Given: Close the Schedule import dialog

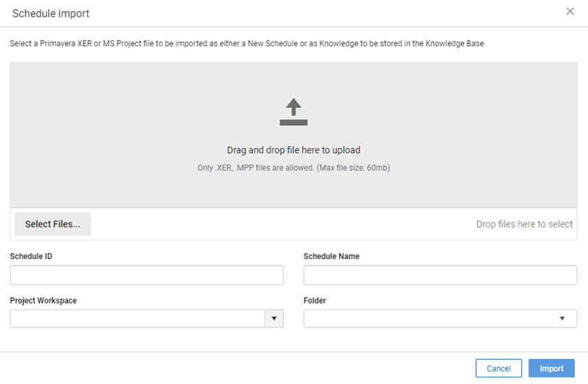Looking at the screenshot, I should [570, 11].
